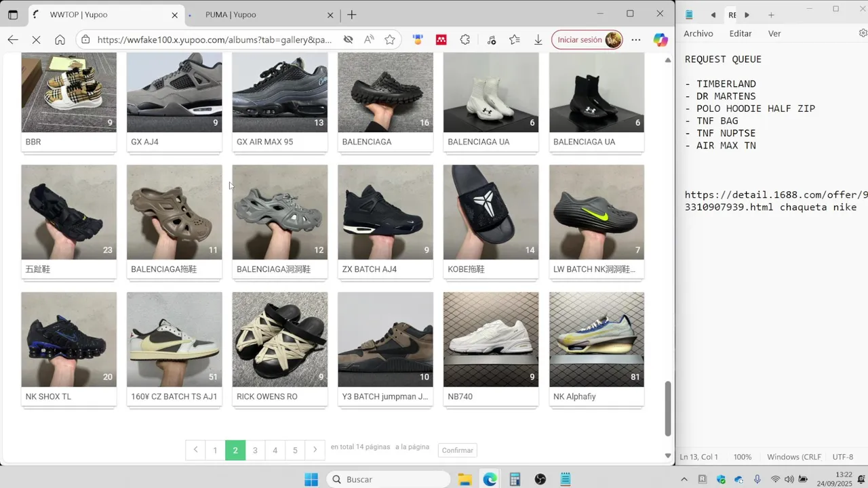Open the tab actions menu icon
The image size is (868, 488).
pyautogui.click(x=13, y=14)
